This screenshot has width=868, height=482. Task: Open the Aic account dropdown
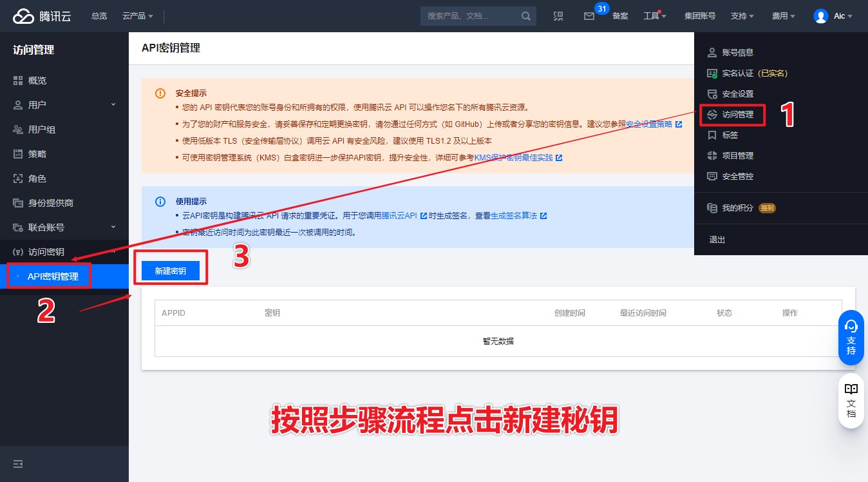pos(843,16)
